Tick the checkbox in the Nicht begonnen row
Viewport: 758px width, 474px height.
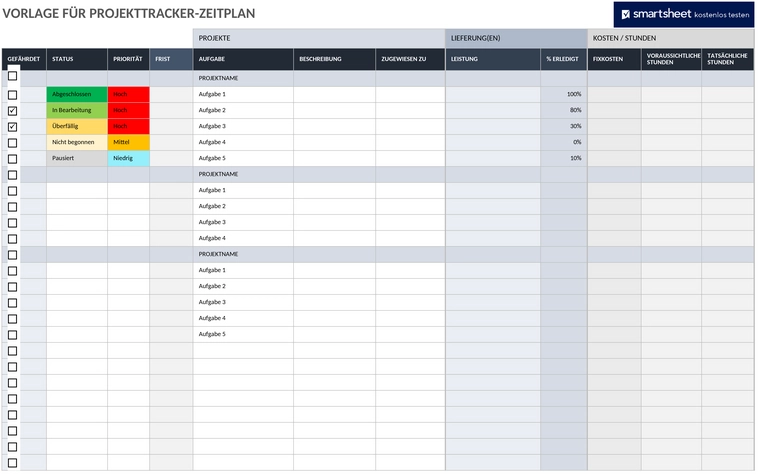pyautogui.click(x=13, y=143)
